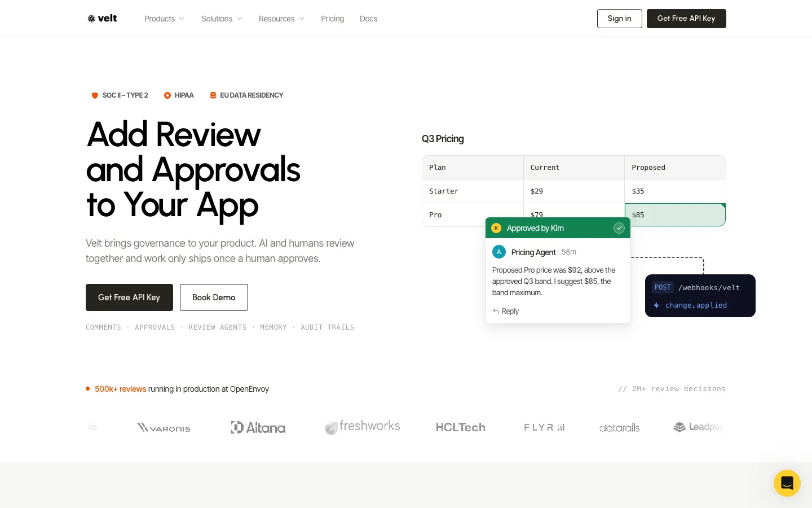Click the HIPAA badge icon
Screen dimensions: 812x508
click(x=167, y=95)
